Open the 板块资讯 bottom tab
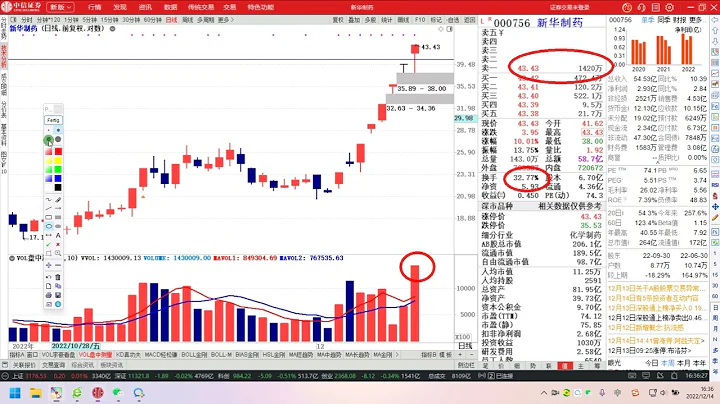 (x=111, y=365)
